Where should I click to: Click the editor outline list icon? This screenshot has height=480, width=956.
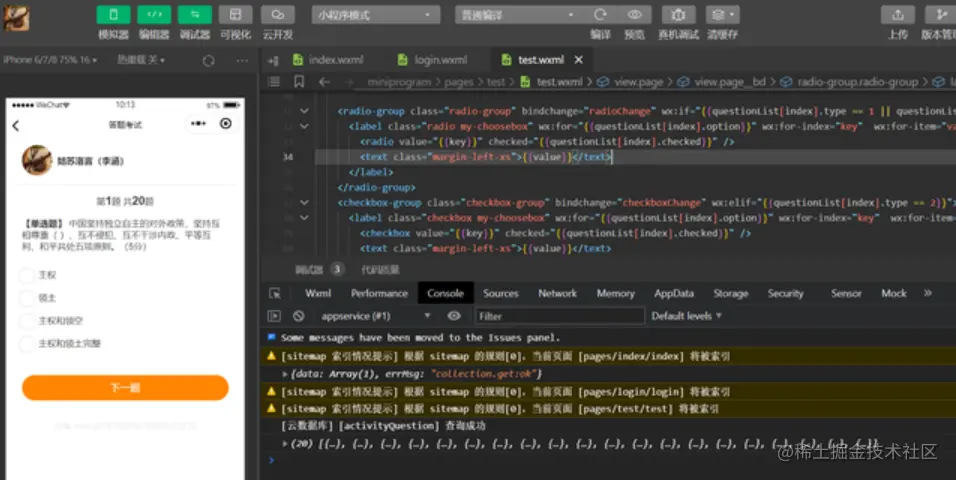[x=274, y=81]
